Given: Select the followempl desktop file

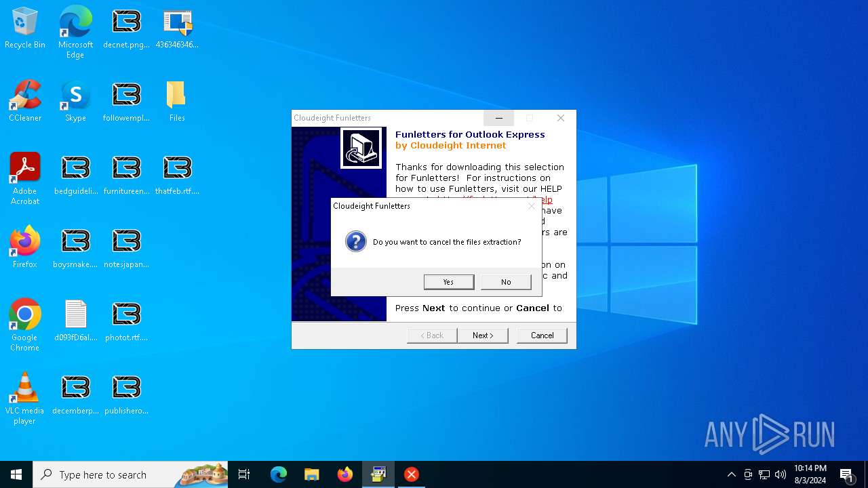Looking at the screenshot, I should (x=126, y=102).
